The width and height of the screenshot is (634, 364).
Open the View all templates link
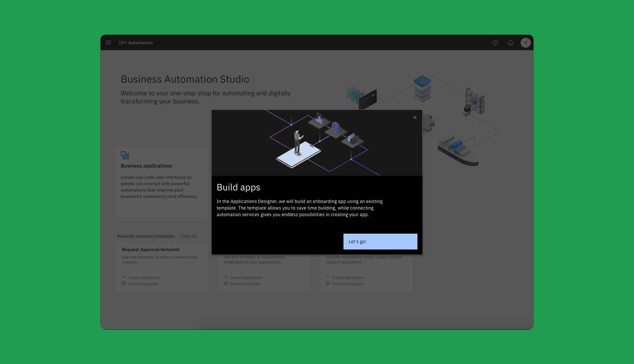pos(189,236)
